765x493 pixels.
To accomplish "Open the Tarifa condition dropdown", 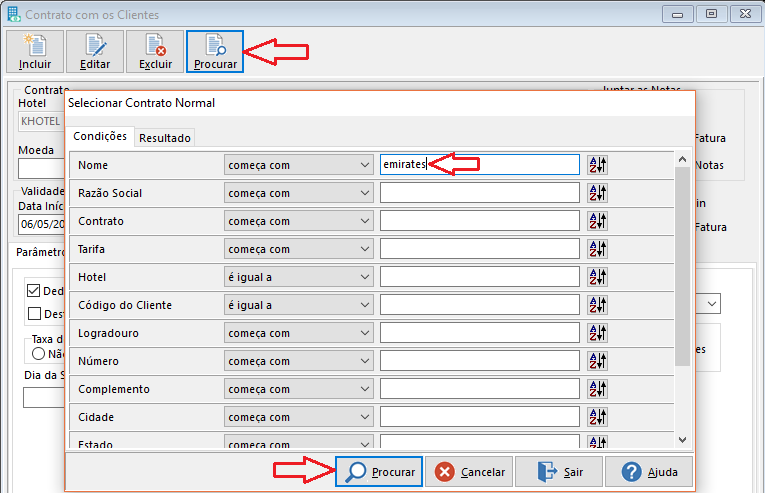I will coord(299,249).
